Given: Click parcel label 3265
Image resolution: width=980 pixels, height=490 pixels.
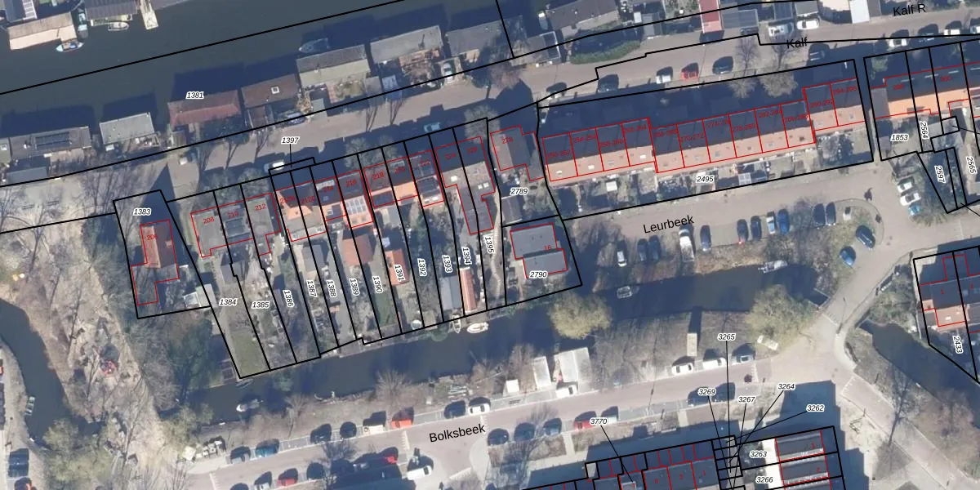Looking at the screenshot, I should click(x=726, y=337).
